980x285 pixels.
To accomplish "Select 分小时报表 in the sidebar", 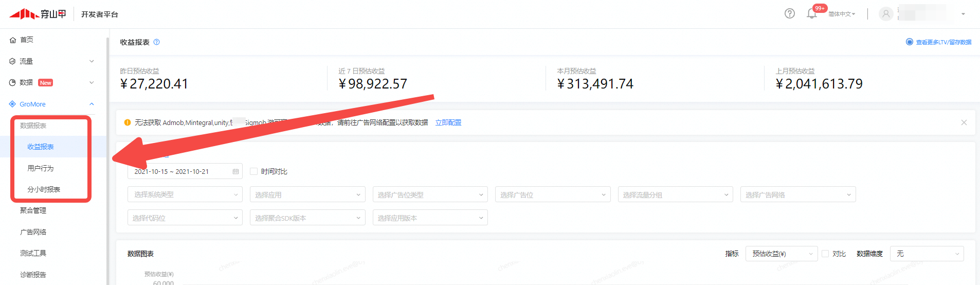I will (x=44, y=189).
